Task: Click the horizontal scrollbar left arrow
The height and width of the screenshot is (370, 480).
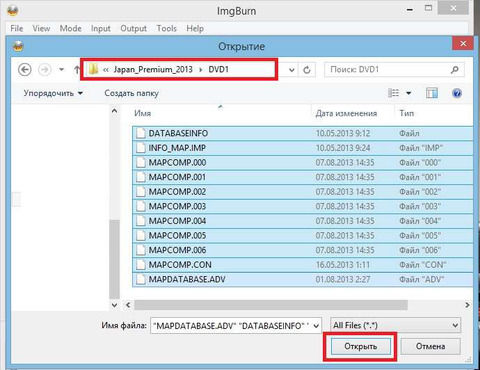Action: [x=128, y=305]
